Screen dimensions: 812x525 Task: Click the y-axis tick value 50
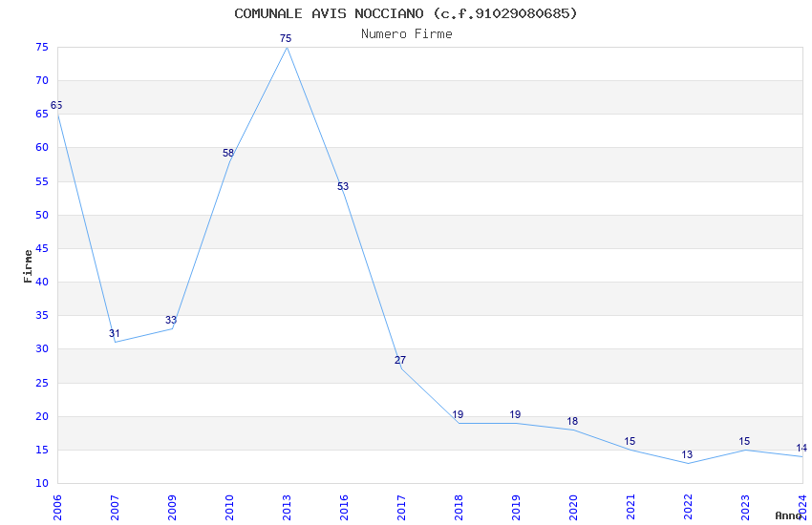point(42,215)
